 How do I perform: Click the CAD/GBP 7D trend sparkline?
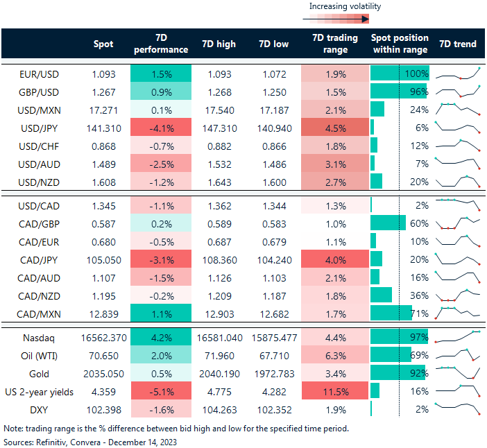[457, 223]
